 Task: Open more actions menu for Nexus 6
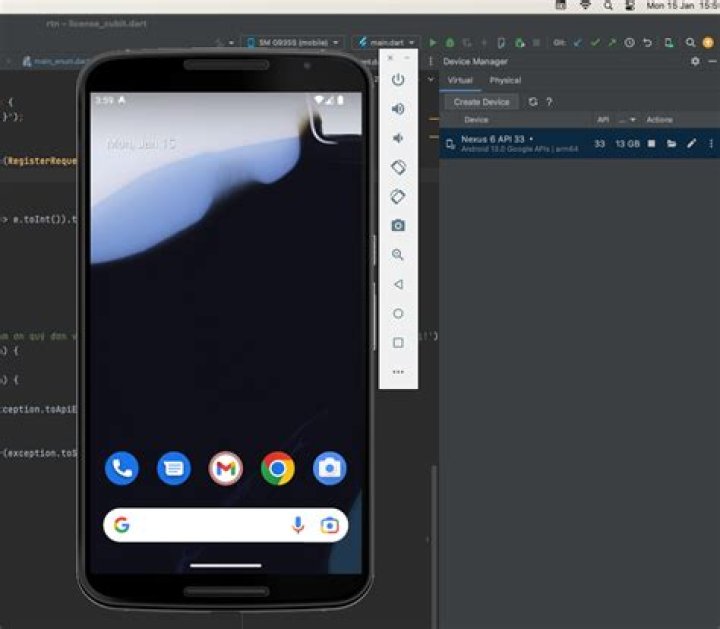[x=711, y=144]
